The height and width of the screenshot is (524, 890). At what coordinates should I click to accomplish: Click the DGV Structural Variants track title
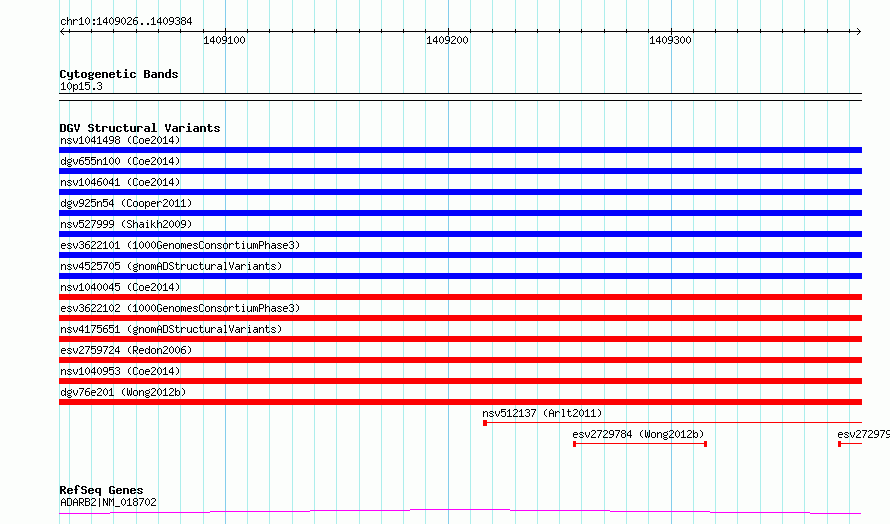coord(140,128)
